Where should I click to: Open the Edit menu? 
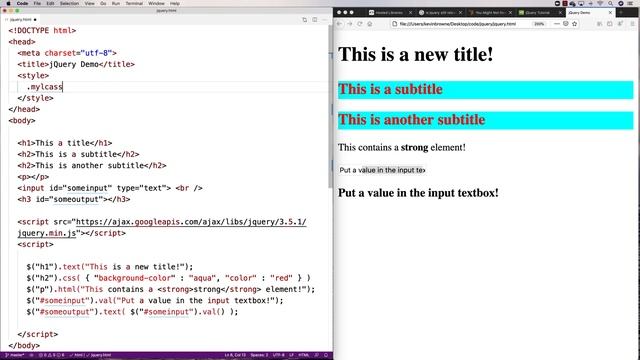click(x=50, y=3)
